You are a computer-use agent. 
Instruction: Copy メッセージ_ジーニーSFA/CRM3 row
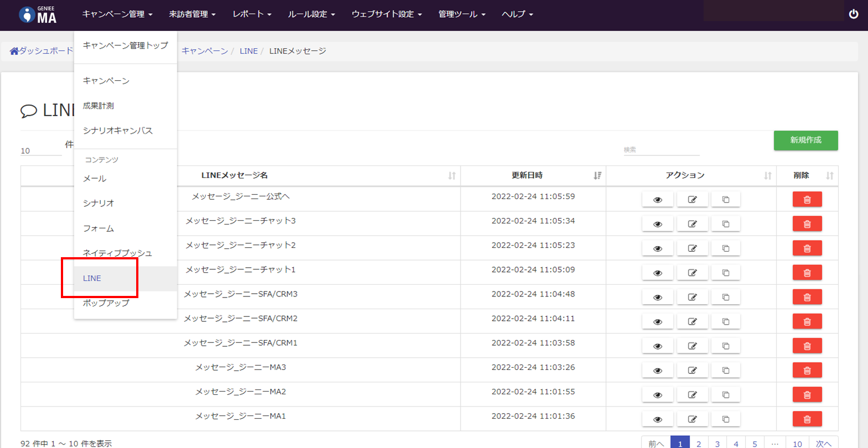click(x=726, y=297)
